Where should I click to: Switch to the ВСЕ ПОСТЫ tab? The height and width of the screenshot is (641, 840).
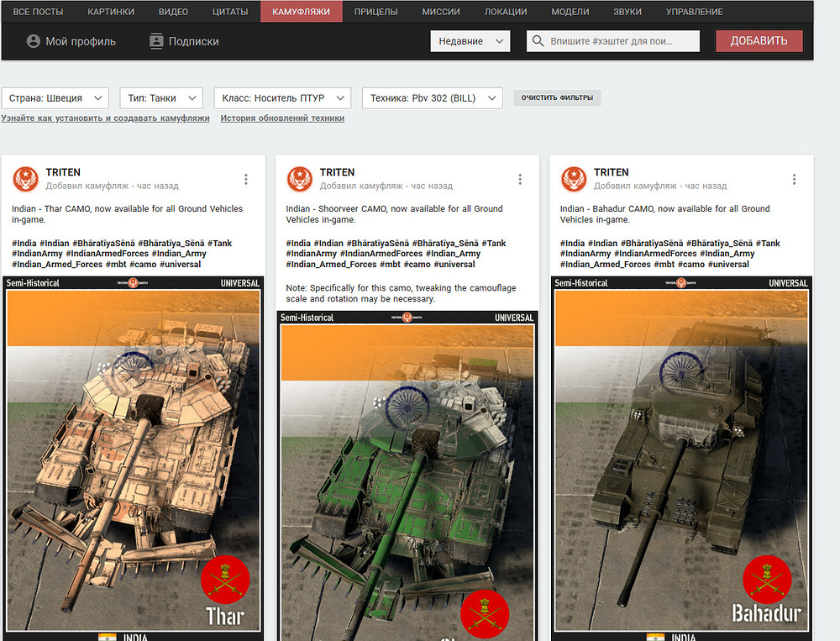(x=38, y=12)
